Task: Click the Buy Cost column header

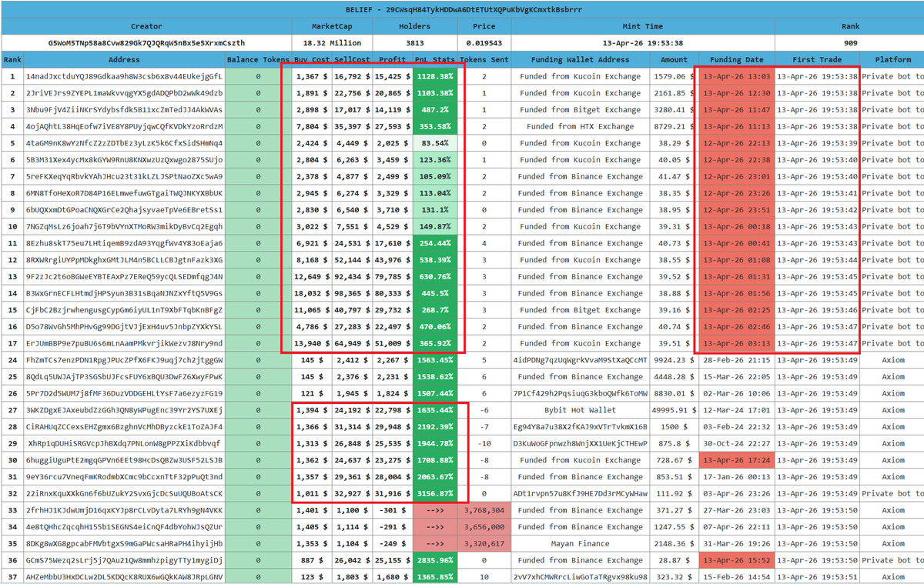Action: (312, 59)
